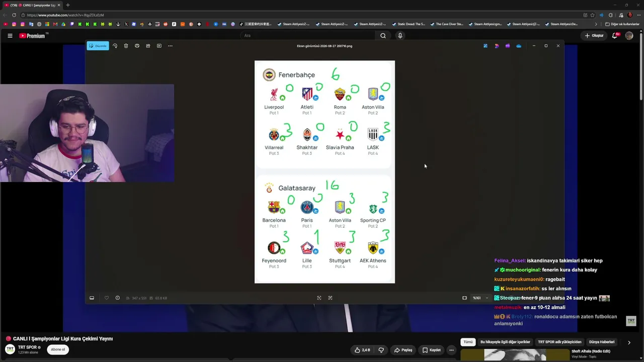Select the Tümü filter chip
The height and width of the screenshot is (362, 644).
pyautogui.click(x=468, y=342)
